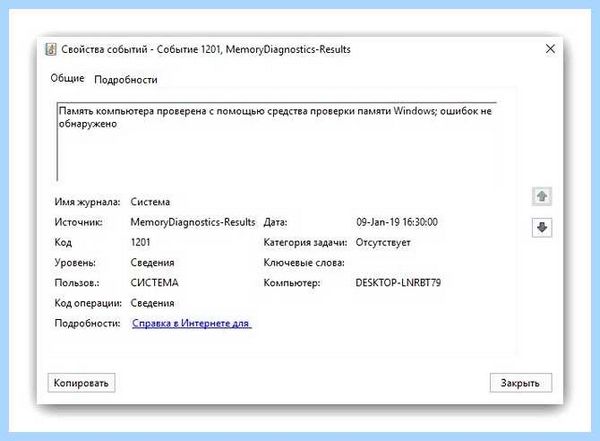The image size is (600, 441).
Task: Click the Источник label
Action: click(78, 222)
